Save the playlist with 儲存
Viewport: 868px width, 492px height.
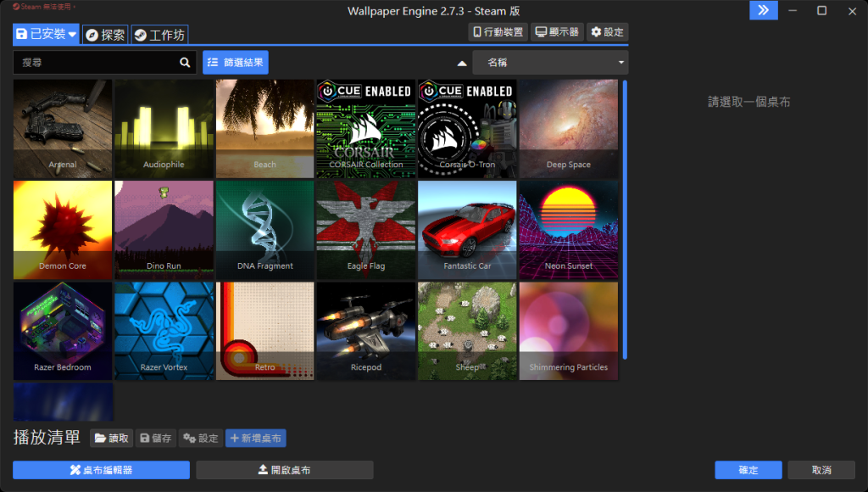pos(156,439)
